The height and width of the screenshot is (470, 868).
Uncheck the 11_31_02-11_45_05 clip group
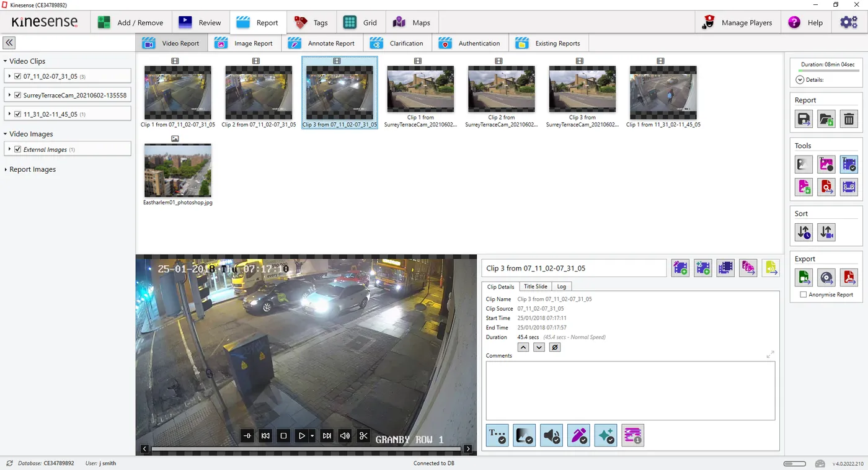(x=18, y=114)
